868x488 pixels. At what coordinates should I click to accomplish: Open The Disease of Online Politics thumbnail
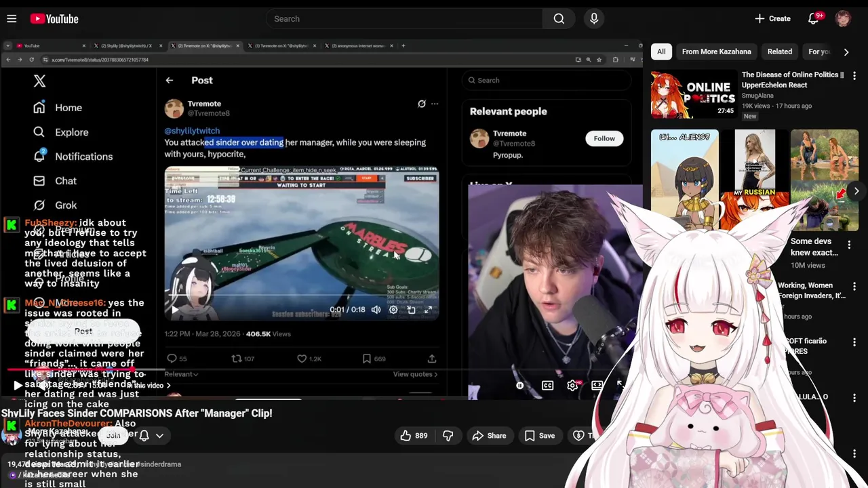click(694, 94)
